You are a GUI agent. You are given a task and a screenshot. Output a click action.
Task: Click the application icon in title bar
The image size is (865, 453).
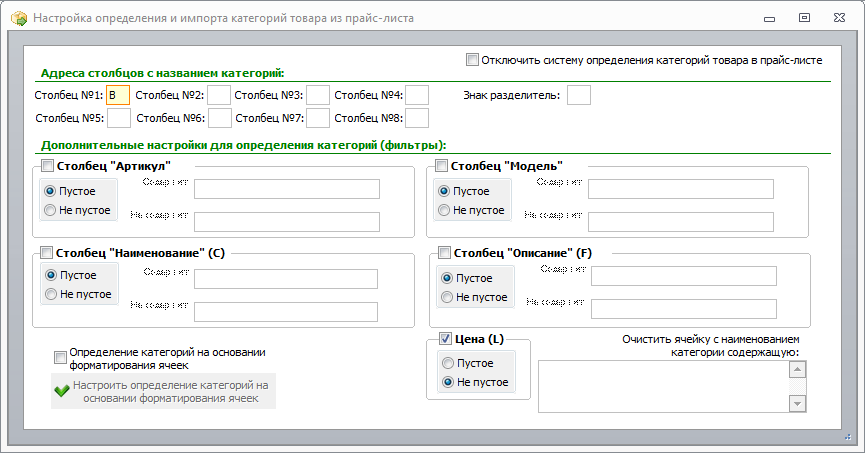pyautogui.click(x=19, y=18)
